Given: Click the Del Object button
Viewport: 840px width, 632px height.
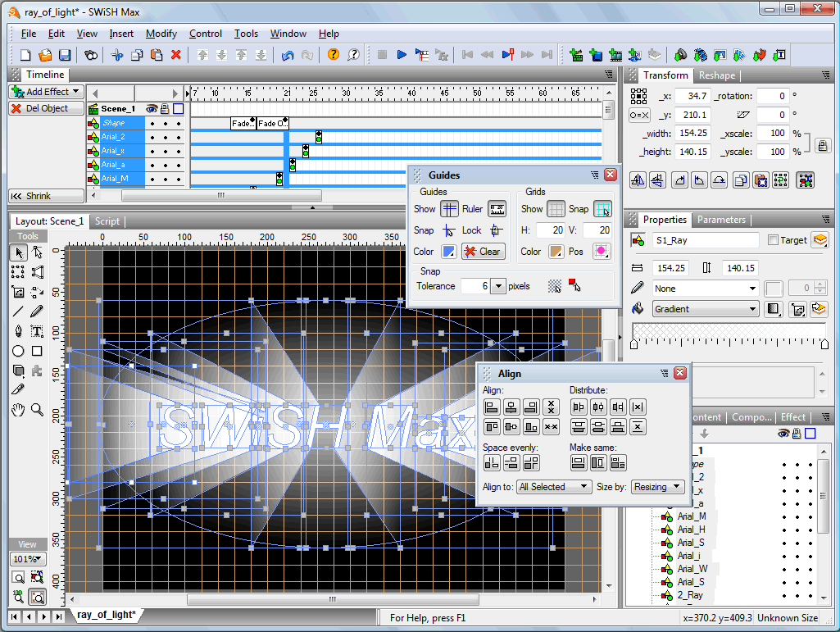Looking at the screenshot, I should (x=47, y=108).
